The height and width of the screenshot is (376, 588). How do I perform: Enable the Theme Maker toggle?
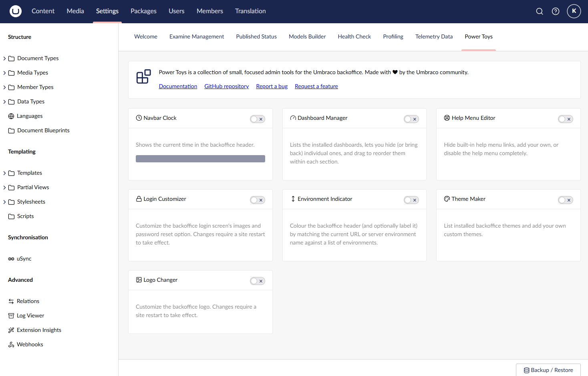click(x=566, y=200)
